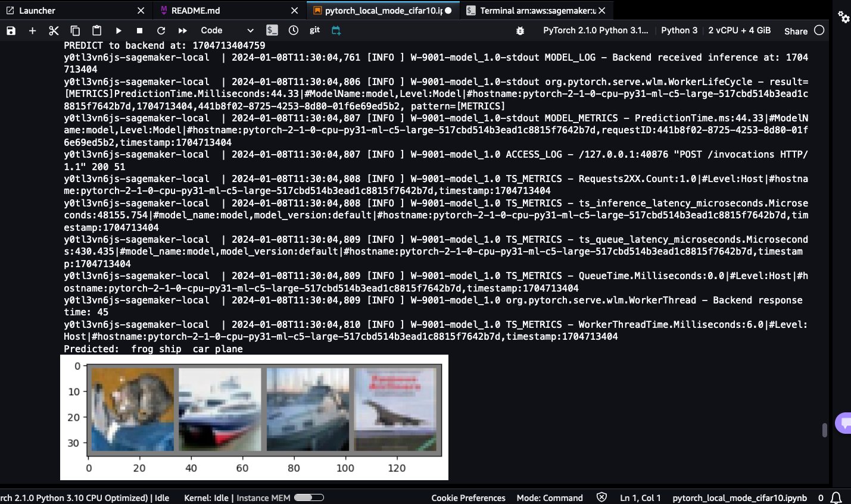This screenshot has width=851, height=504.
Task: Select the pytorch_local_mode_cifar10 notebook tab
Action: (384, 11)
